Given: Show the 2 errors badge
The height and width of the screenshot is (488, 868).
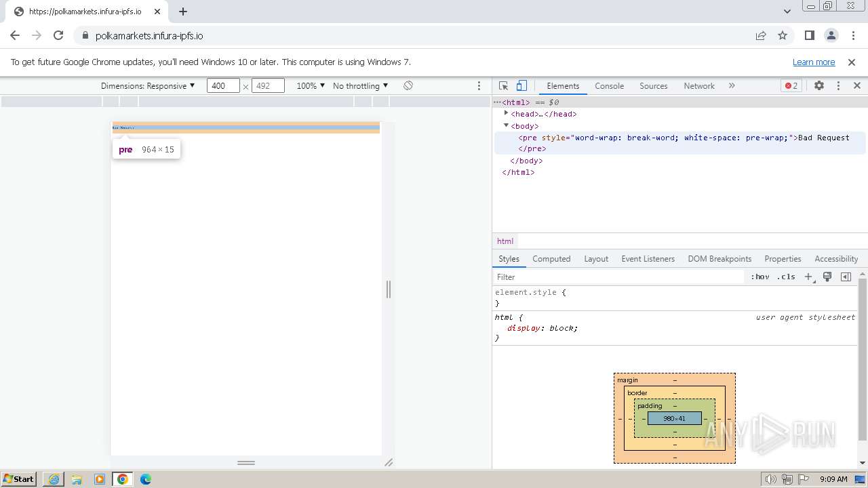Looking at the screenshot, I should click(791, 85).
